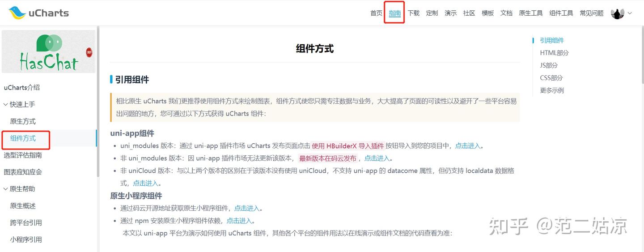Click 点击进入 link for npm 安装
This screenshot has height=252, width=644.
point(239,221)
